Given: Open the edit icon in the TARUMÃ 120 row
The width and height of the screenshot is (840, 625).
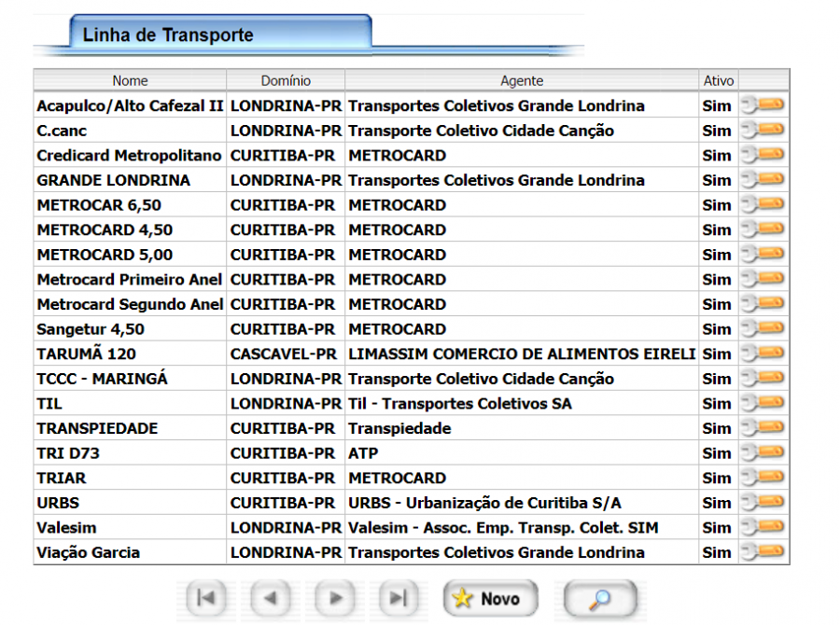Looking at the screenshot, I should pyautogui.click(x=763, y=354).
